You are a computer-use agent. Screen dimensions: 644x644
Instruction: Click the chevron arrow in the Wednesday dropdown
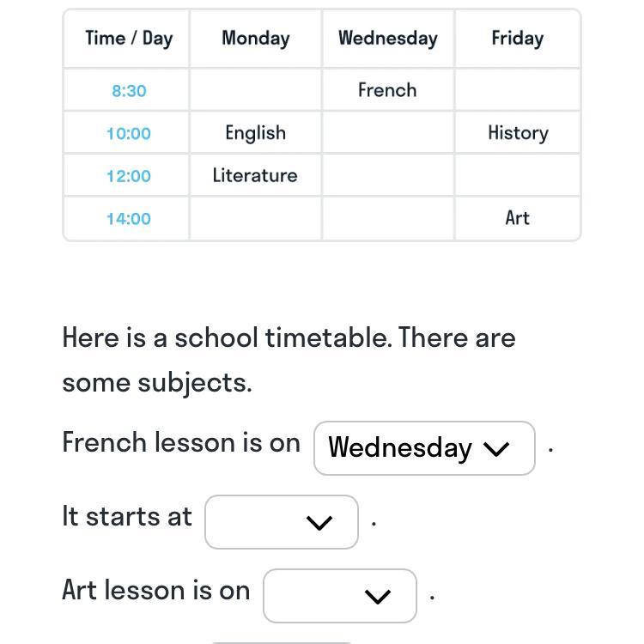pyautogui.click(x=496, y=449)
